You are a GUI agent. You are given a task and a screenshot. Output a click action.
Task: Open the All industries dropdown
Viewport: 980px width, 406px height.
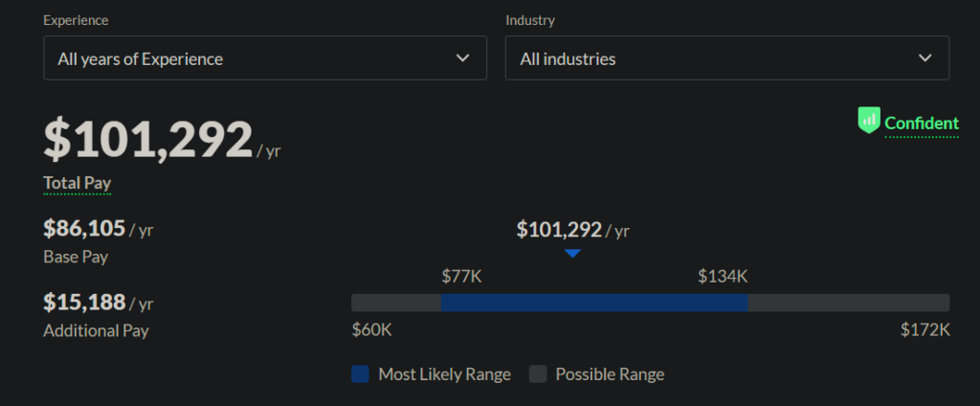(727, 58)
